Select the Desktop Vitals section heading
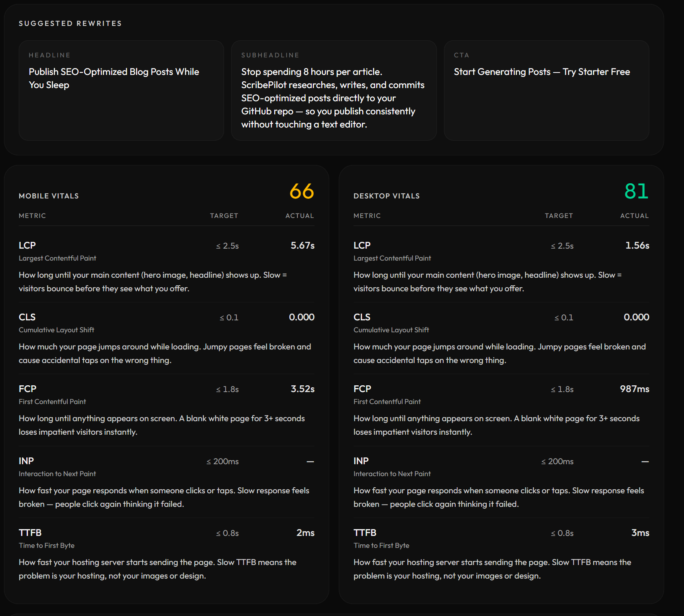 386,196
